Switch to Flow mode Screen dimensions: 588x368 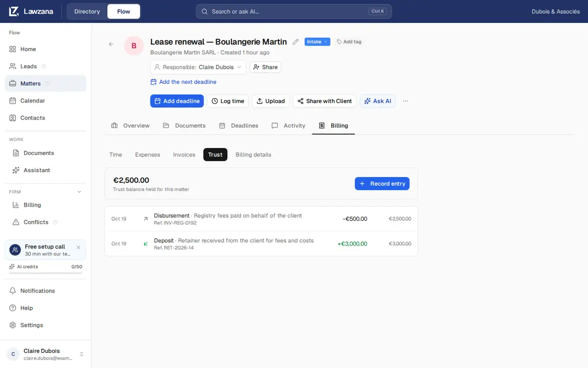tap(123, 11)
